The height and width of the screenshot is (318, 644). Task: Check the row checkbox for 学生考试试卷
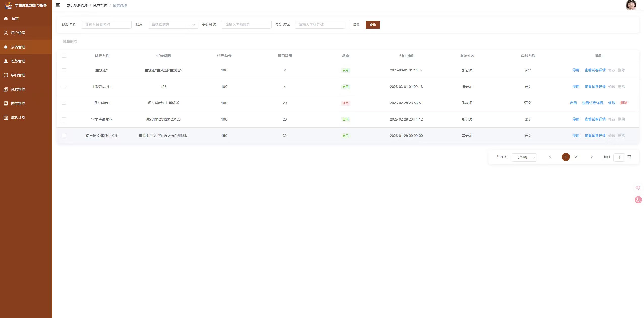(64, 119)
